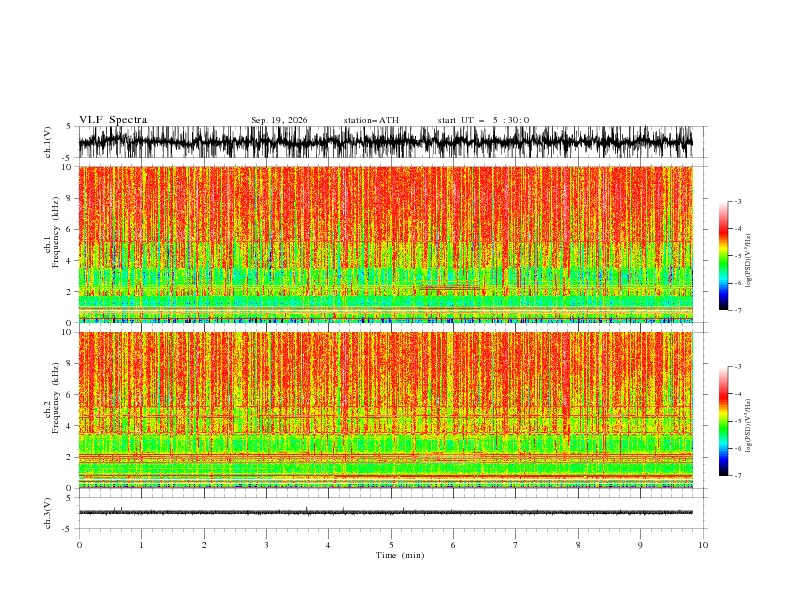Screen dimensions: 792x612
Task: Click the Time (min) axis label
Action: click(x=400, y=555)
